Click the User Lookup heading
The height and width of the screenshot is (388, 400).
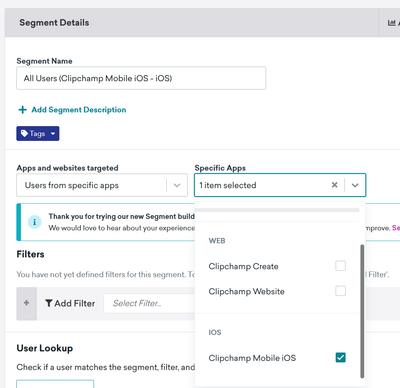[x=45, y=348]
